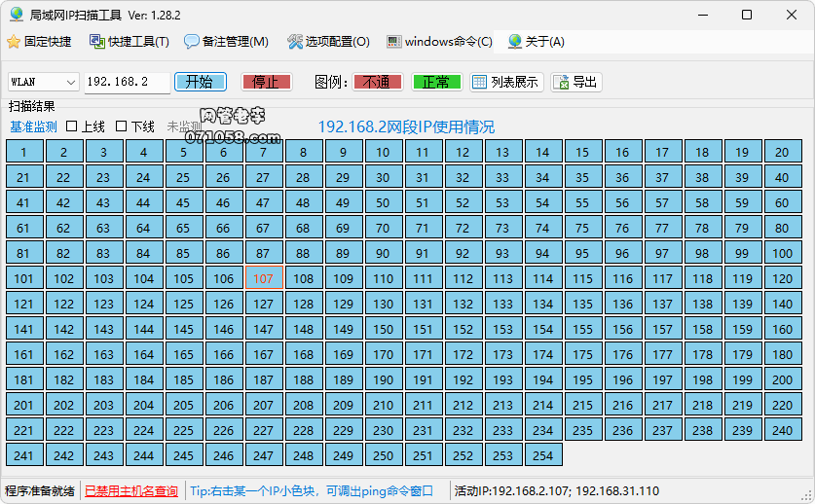The height and width of the screenshot is (504, 815).
Task: Maximize the scanner window
Action: [x=747, y=15]
